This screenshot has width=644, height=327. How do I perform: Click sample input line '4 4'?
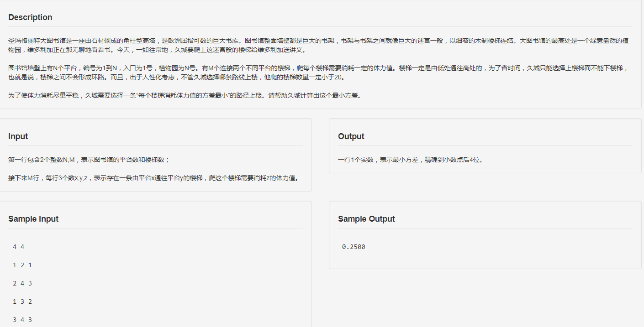pyautogui.click(x=19, y=247)
